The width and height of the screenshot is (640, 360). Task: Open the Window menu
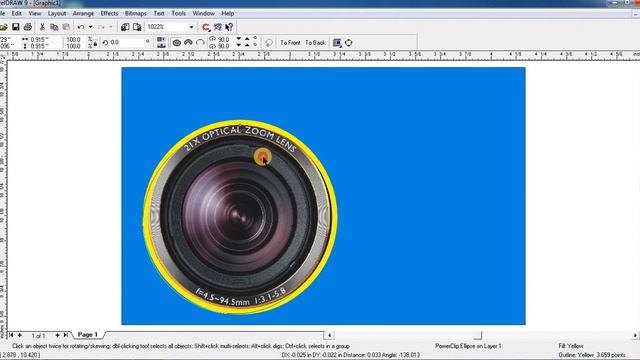tap(203, 13)
